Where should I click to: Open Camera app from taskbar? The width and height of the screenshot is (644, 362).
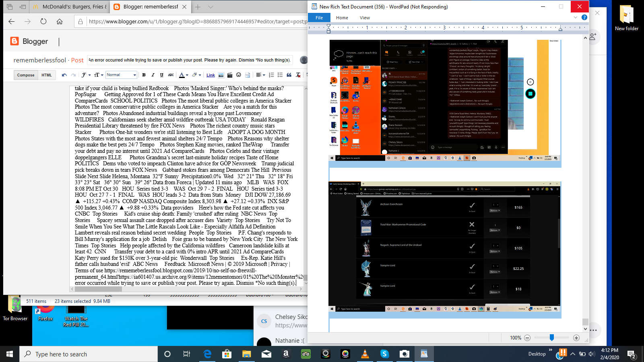coord(405,354)
